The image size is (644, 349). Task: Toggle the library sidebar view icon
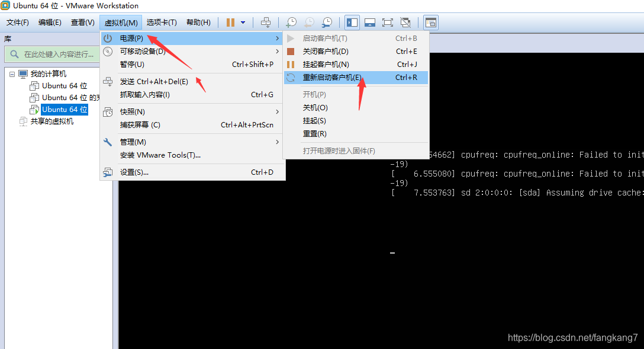coord(352,22)
